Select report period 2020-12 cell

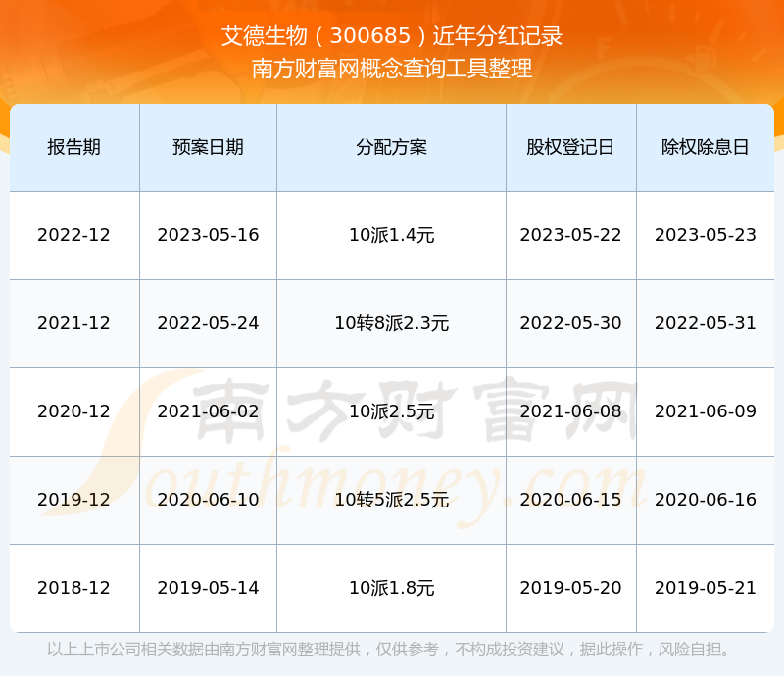tap(74, 411)
